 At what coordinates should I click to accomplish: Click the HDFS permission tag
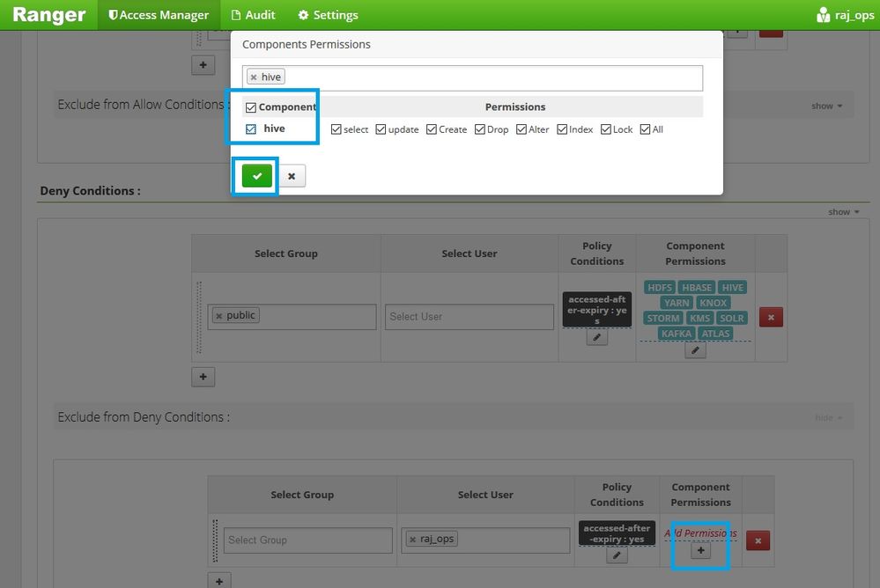tap(660, 287)
